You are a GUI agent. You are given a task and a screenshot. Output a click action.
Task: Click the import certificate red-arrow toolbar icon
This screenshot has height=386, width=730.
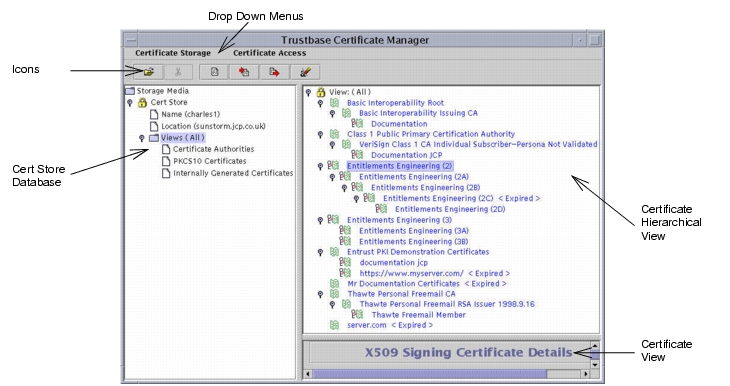click(x=244, y=72)
